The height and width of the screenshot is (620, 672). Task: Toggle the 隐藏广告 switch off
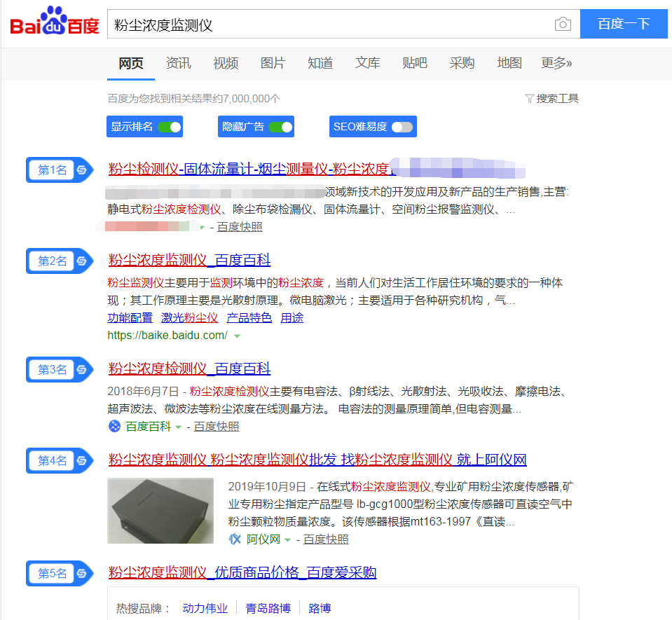pyautogui.click(x=281, y=128)
